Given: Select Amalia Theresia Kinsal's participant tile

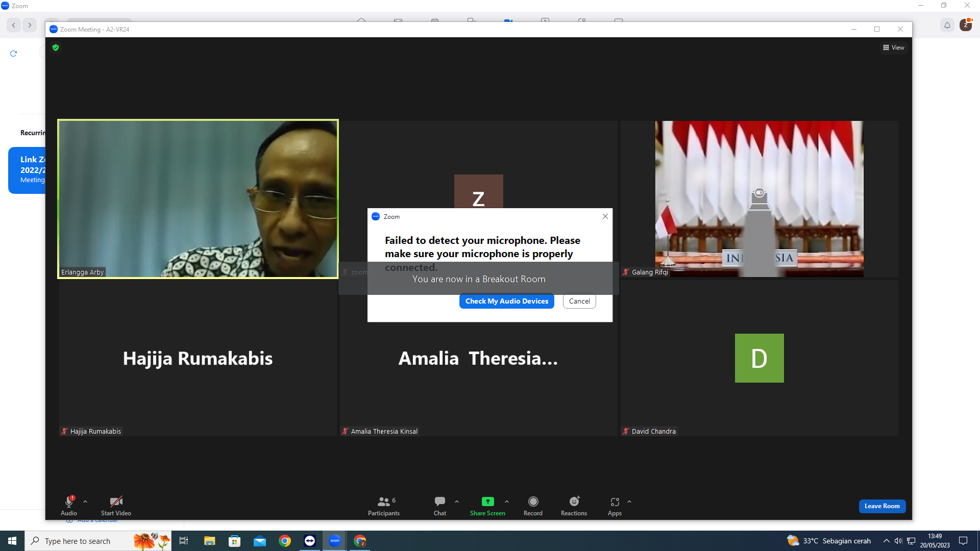Looking at the screenshot, I should pos(478,358).
